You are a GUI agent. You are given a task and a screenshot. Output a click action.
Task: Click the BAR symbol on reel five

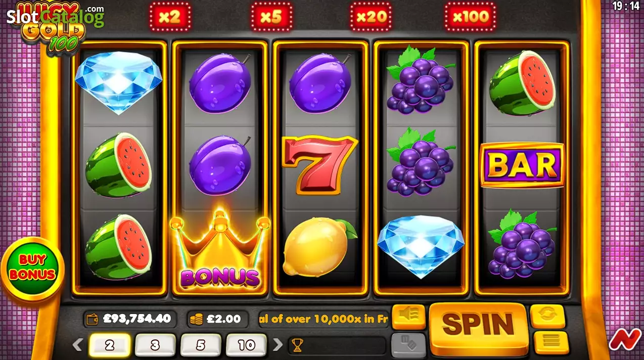pos(522,165)
